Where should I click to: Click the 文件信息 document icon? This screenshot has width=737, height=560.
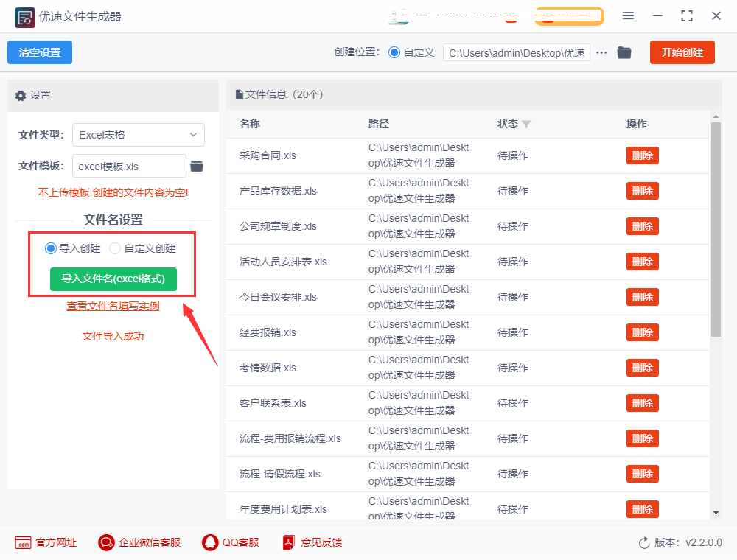tap(240, 94)
